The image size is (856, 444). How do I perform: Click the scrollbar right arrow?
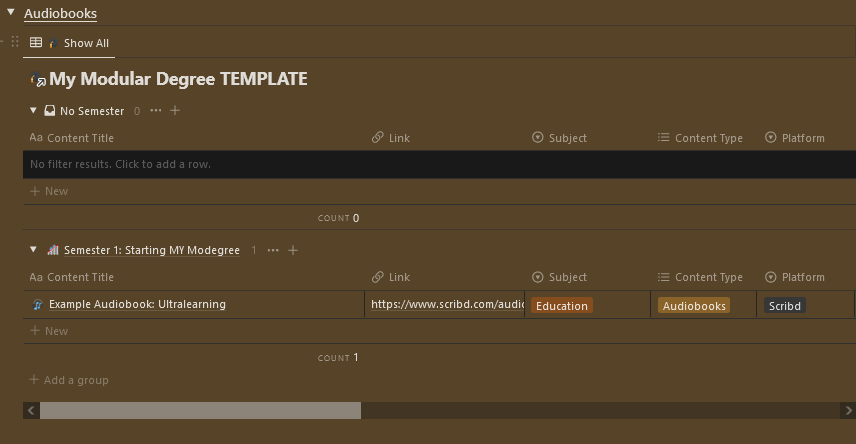click(x=849, y=410)
